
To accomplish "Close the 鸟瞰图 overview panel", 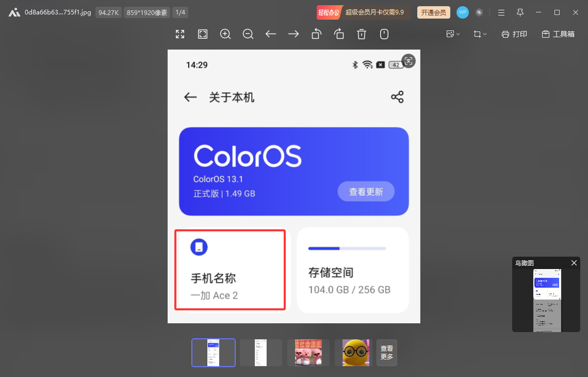I will pyautogui.click(x=574, y=263).
